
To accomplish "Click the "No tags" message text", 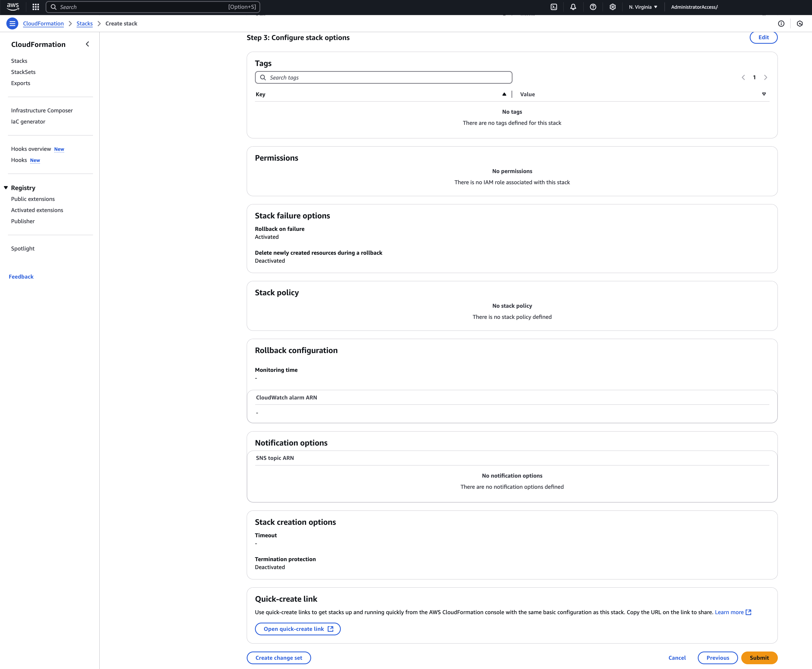I will [x=512, y=112].
